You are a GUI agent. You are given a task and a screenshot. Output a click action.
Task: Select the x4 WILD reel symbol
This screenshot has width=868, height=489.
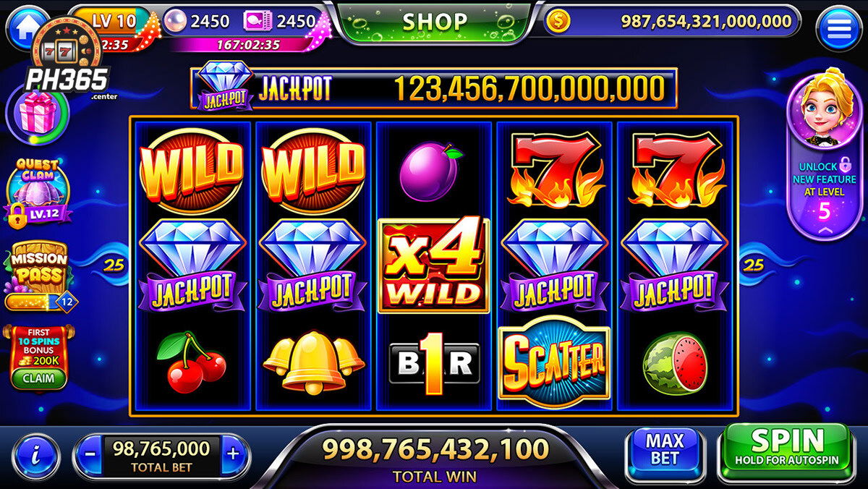434,265
